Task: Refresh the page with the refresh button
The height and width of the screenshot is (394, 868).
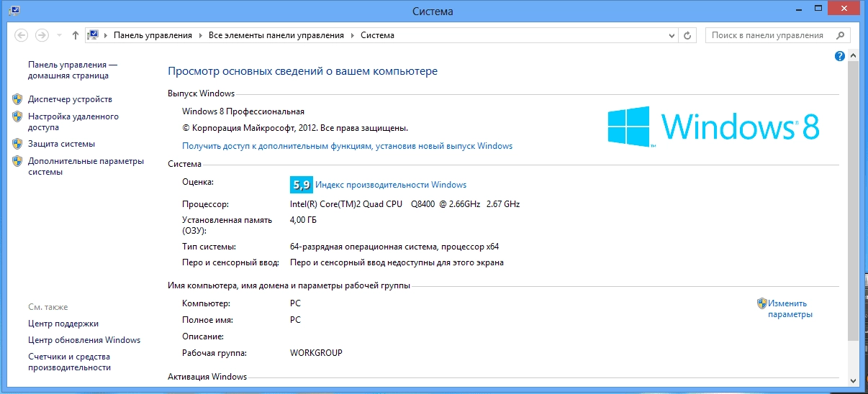Action: [x=688, y=35]
